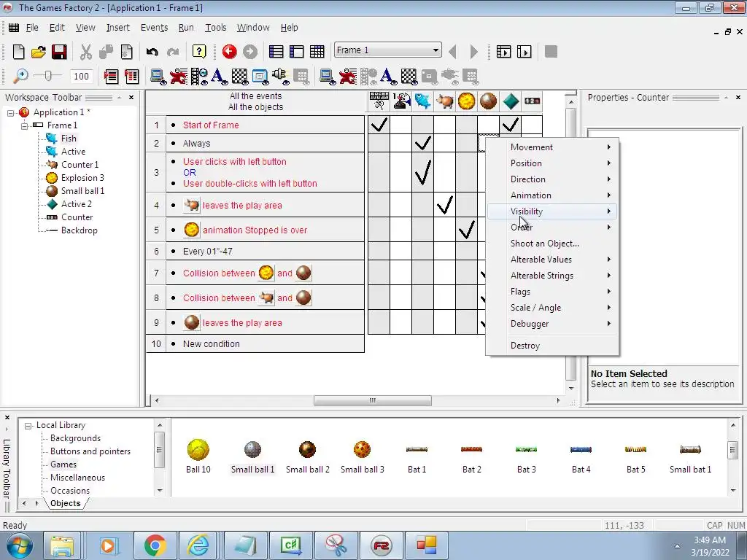
Task: Click the checkmark in leaves the play area row 4
Action: point(444,205)
